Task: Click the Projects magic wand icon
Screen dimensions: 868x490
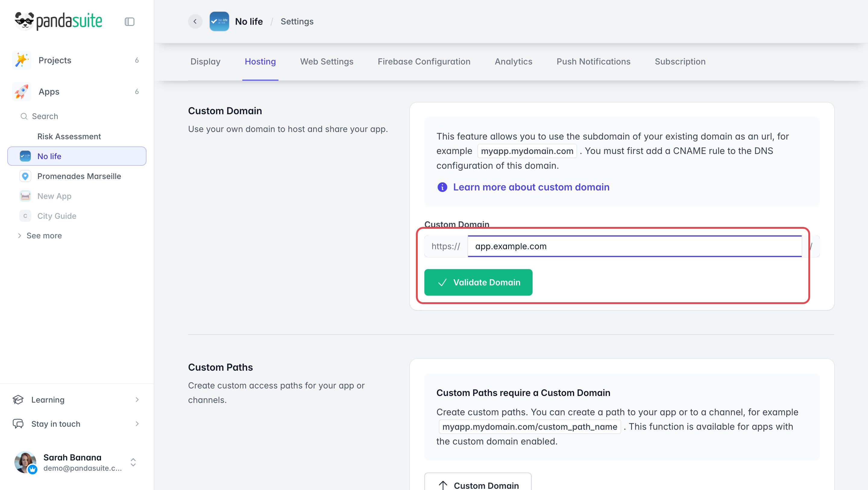Action: point(22,60)
